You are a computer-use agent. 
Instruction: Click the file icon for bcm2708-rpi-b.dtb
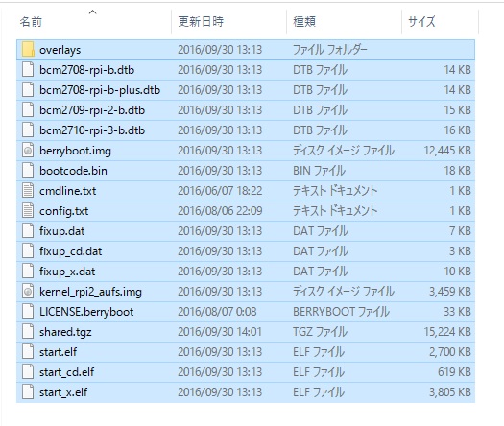click(28, 70)
